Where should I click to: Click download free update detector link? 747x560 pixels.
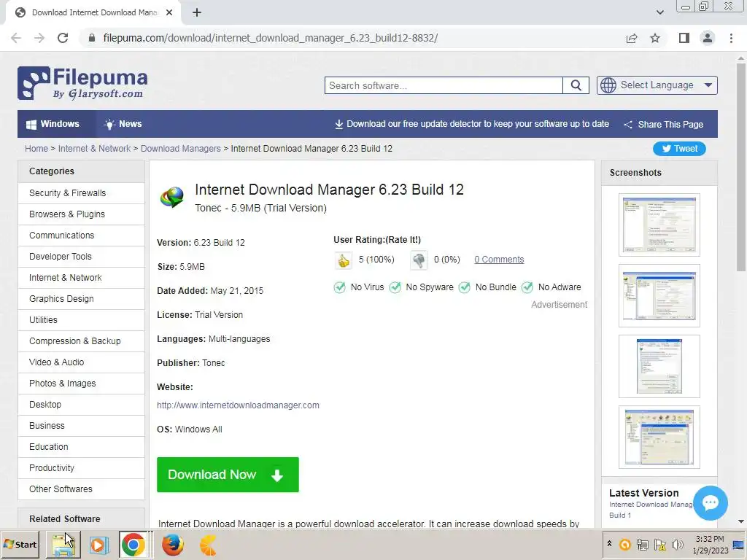tap(472, 124)
